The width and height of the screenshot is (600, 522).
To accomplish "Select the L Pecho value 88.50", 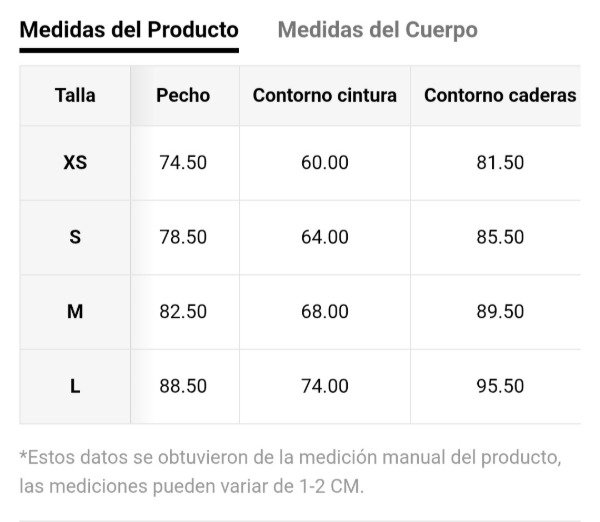I will (183, 386).
